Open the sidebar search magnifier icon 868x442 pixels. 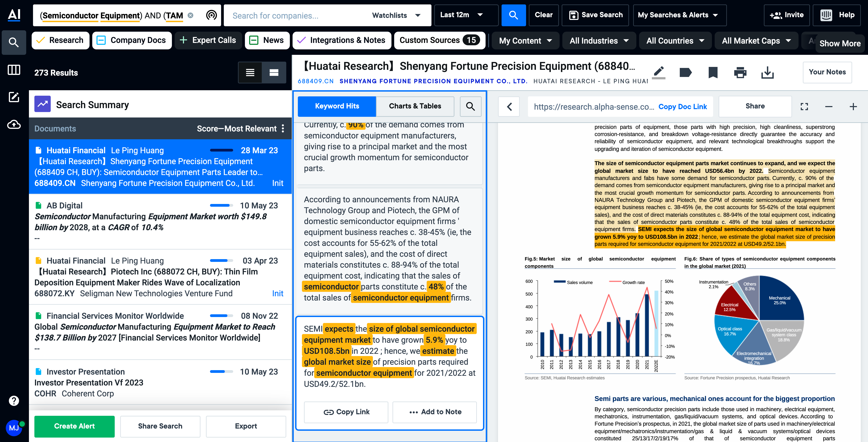[14, 43]
